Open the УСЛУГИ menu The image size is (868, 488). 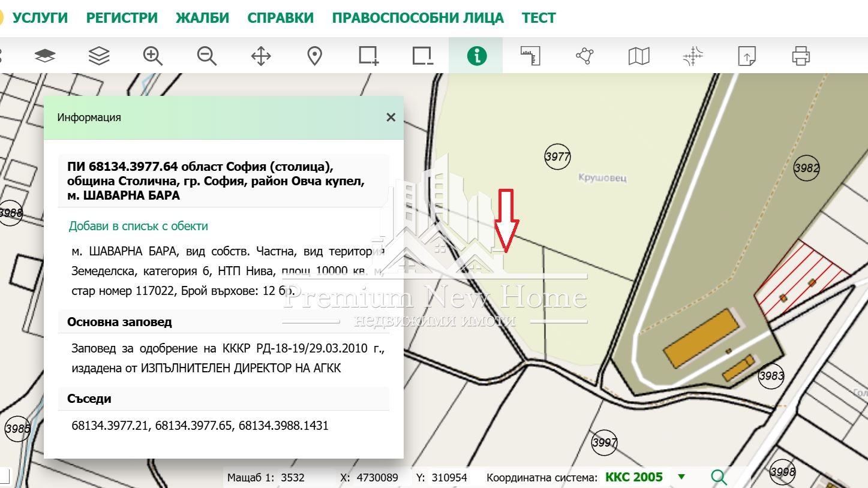point(40,18)
